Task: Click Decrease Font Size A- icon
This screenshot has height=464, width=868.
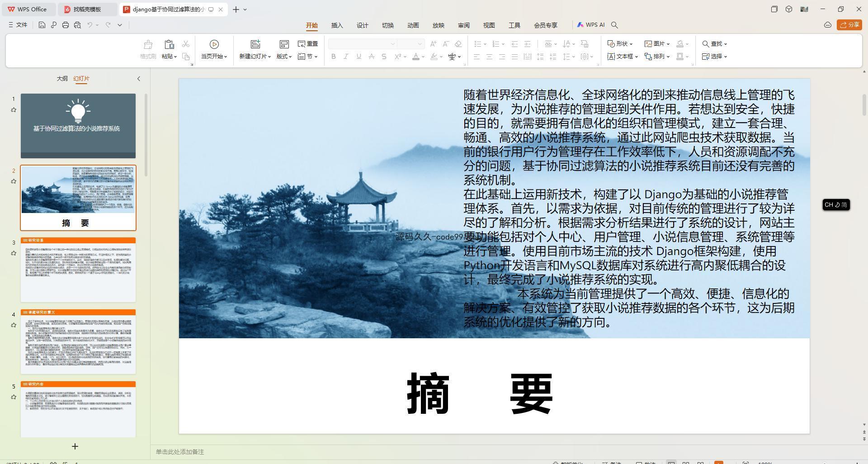Action: pyautogui.click(x=446, y=44)
